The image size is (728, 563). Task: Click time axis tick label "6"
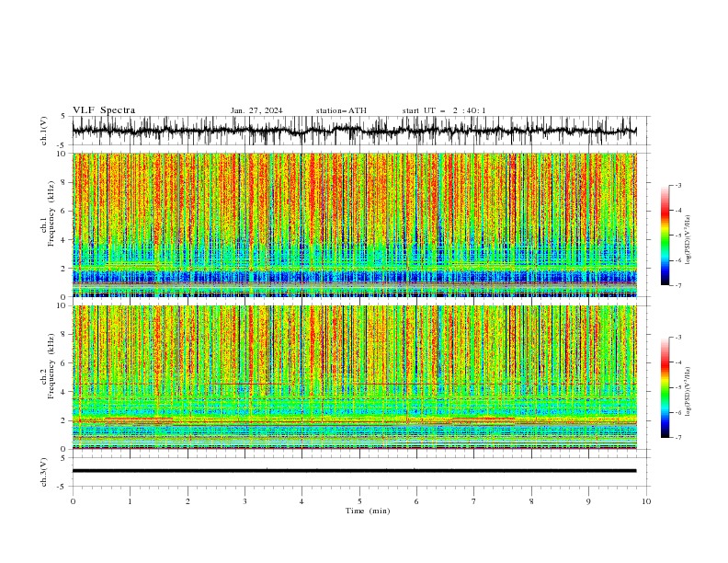(416, 501)
